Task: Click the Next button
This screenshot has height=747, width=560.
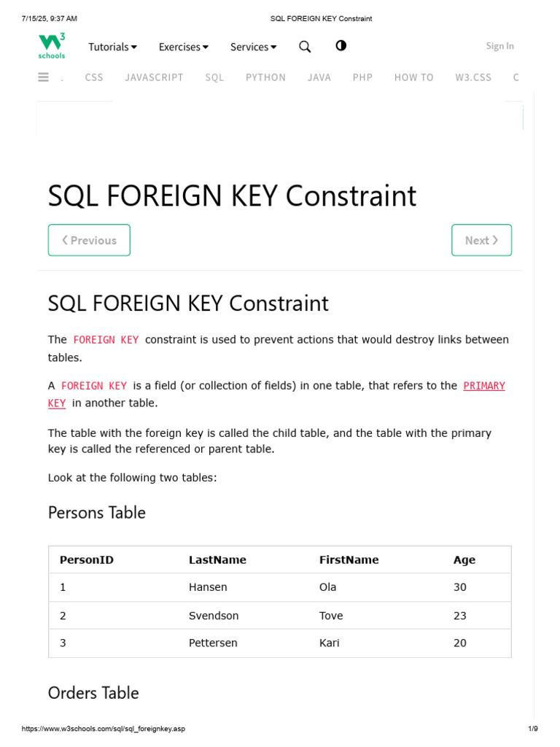Action: tap(481, 240)
